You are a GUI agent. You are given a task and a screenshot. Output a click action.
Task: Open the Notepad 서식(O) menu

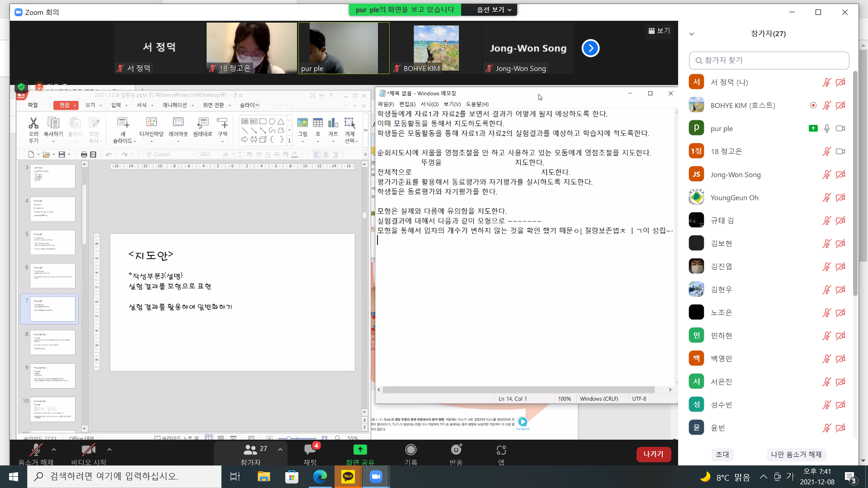point(429,104)
